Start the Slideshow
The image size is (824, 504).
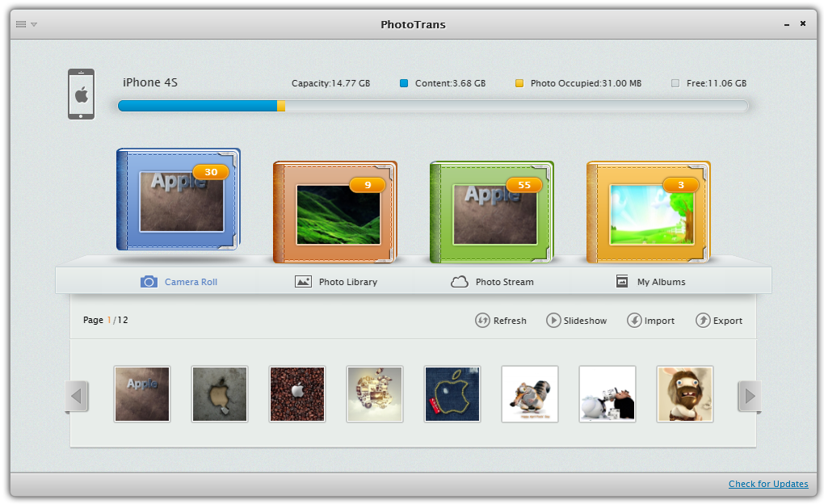tap(576, 321)
